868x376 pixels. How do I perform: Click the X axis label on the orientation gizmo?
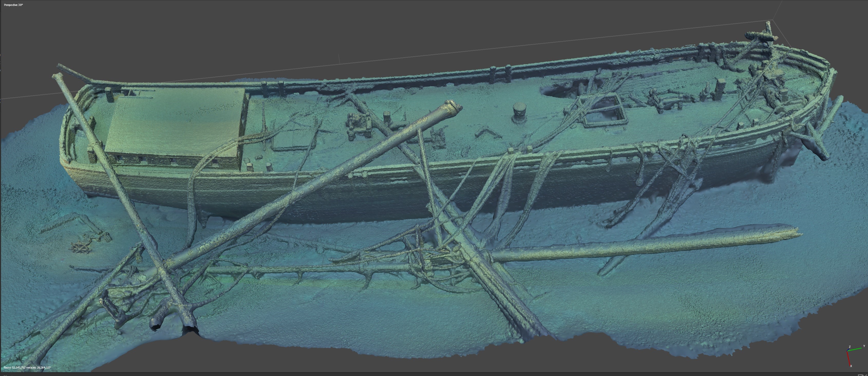coord(851,365)
